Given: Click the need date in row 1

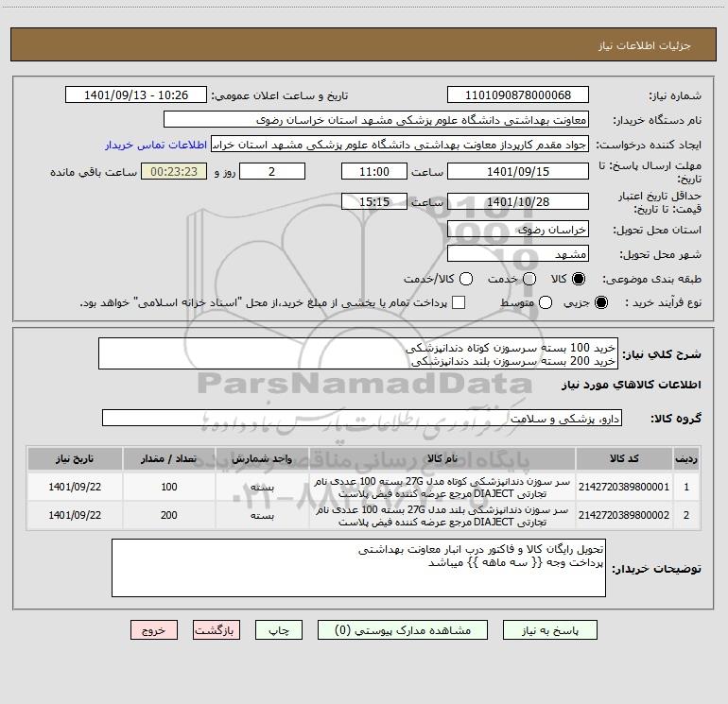Looking at the screenshot, I should pos(75,487).
